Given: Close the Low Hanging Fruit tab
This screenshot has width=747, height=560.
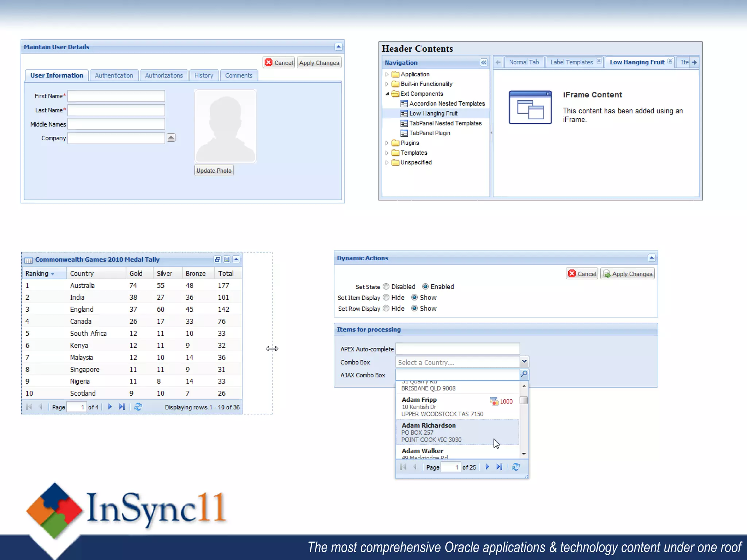Looking at the screenshot, I should (x=670, y=61).
